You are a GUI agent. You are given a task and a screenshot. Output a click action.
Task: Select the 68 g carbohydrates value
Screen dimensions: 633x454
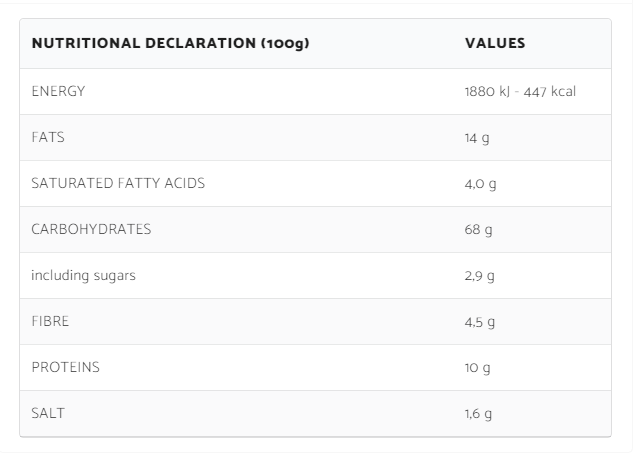tap(479, 230)
